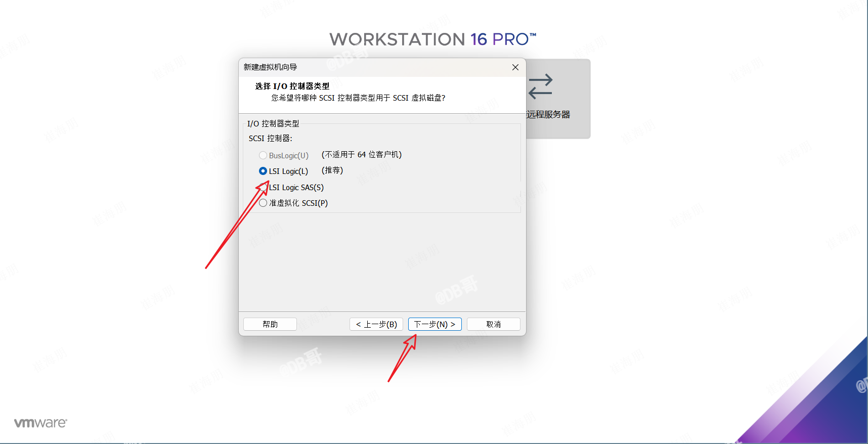Click the I/O 控制器类型 group label
The image size is (868, 444).
coord(273,124)
